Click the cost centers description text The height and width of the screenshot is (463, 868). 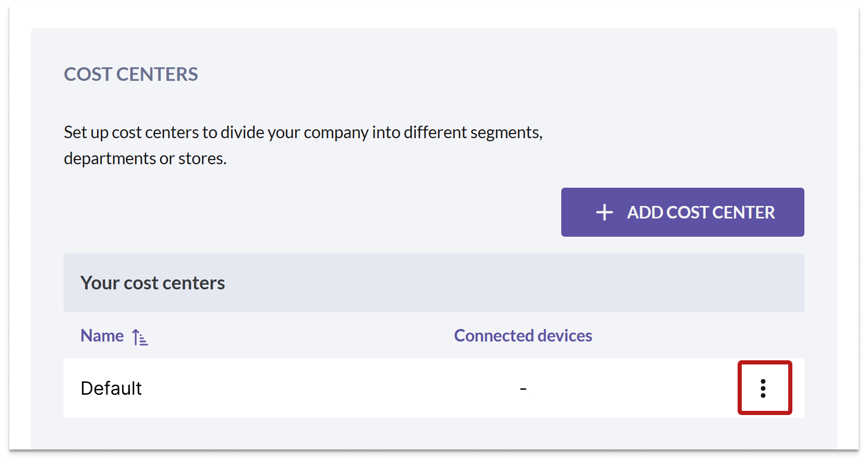point(303,145)
